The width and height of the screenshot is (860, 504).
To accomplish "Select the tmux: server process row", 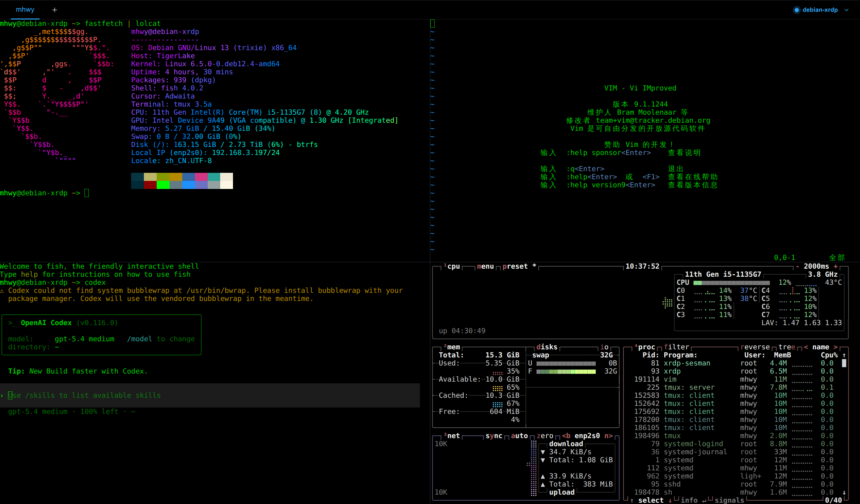I will pos(734,388).
